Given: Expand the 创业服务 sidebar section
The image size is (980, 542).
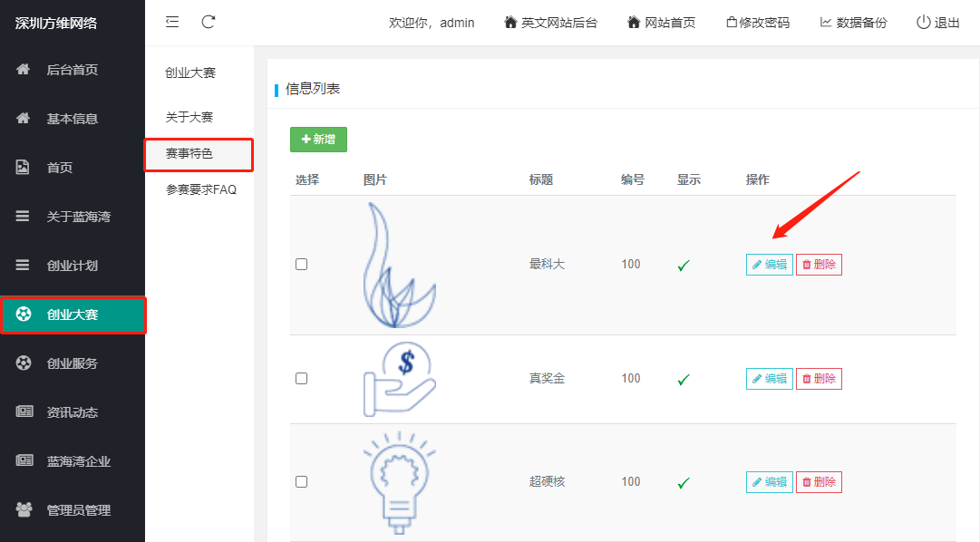Looking at the screenshot, I should click(x=73, y=363).
